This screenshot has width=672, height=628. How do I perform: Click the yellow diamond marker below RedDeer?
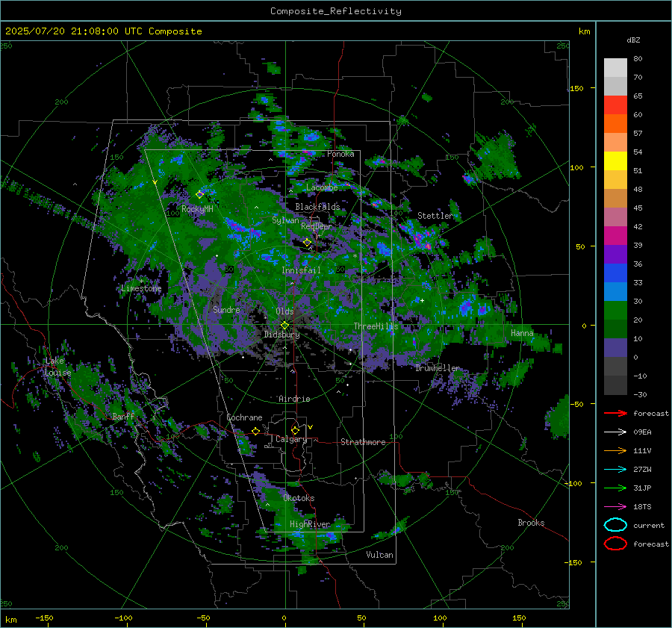pyautogui.click(x=307, y=243)
